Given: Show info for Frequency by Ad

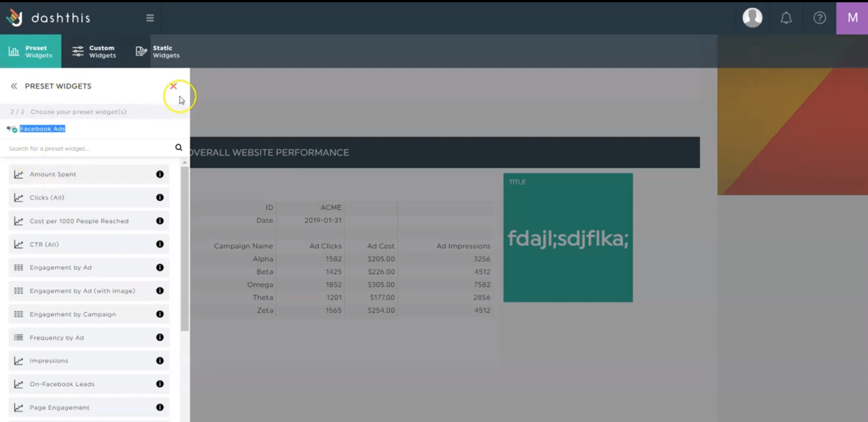Looking at the screenshot, I should (x=160, y=338).
